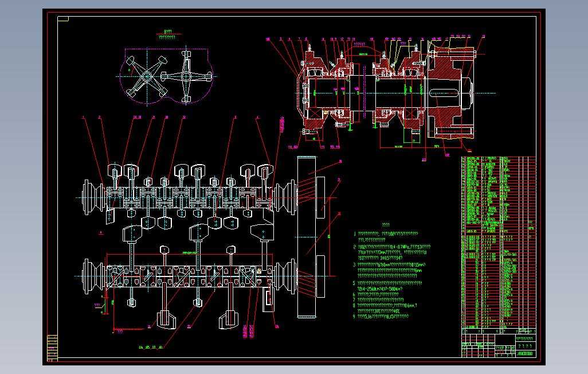Click the drawing number cell in the title block
This screenshot has width=588, height=374.
click(x=526, y=353)
